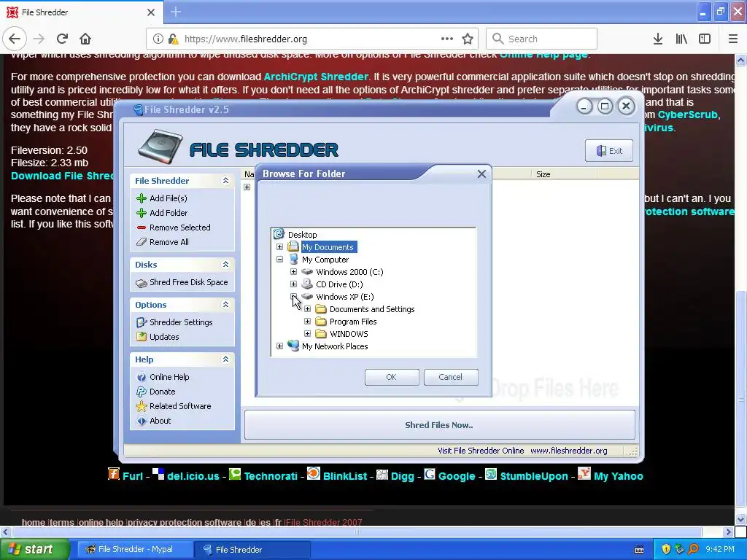Click the Firefox Search input field
Viewport: 747px width, 560px height.
pos(542,39)
